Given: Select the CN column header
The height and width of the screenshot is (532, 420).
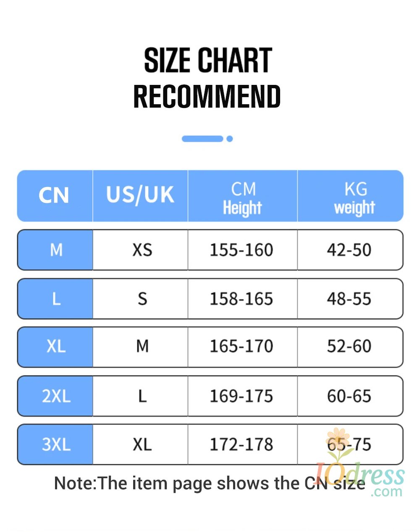Looking at the screenshot, I should point(54,195).
